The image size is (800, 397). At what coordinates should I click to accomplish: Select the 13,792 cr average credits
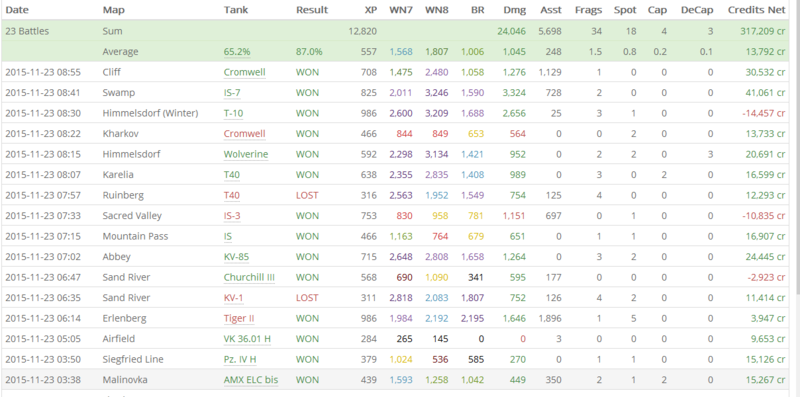[765, 52]
